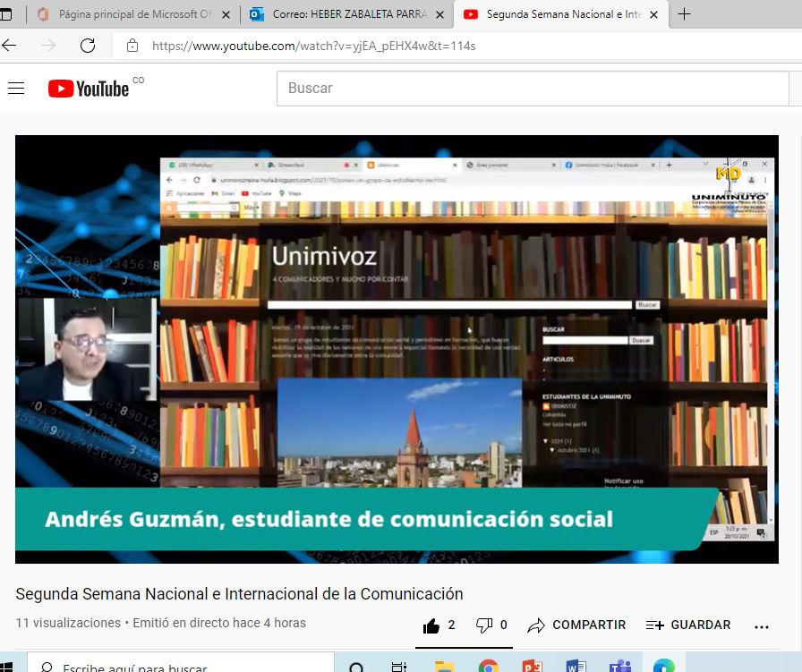Dislike the video with thumbs down
This screenshot has width=802, height=672.
point(484,625)
